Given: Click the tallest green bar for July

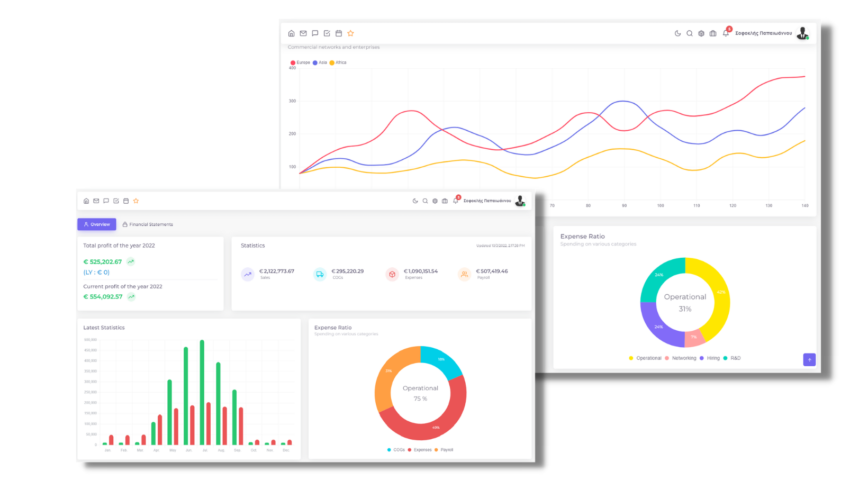Looking at the screenshot, I should [202, 392].
